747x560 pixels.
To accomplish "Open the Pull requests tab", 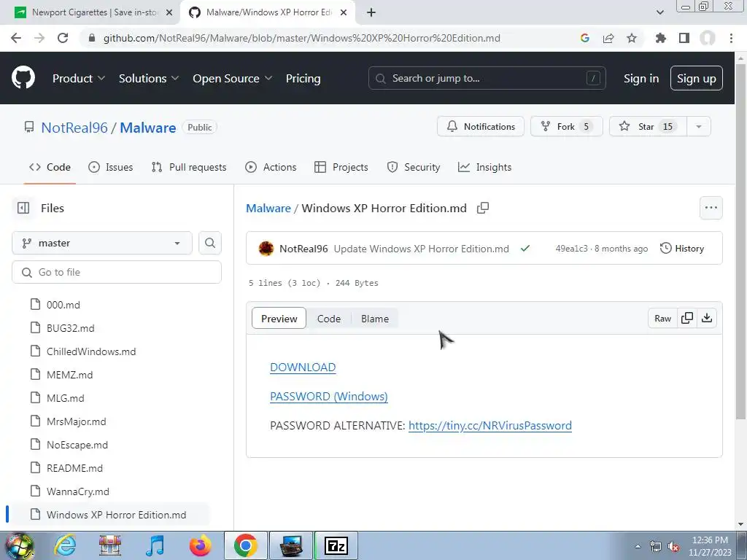I will 189,167.
